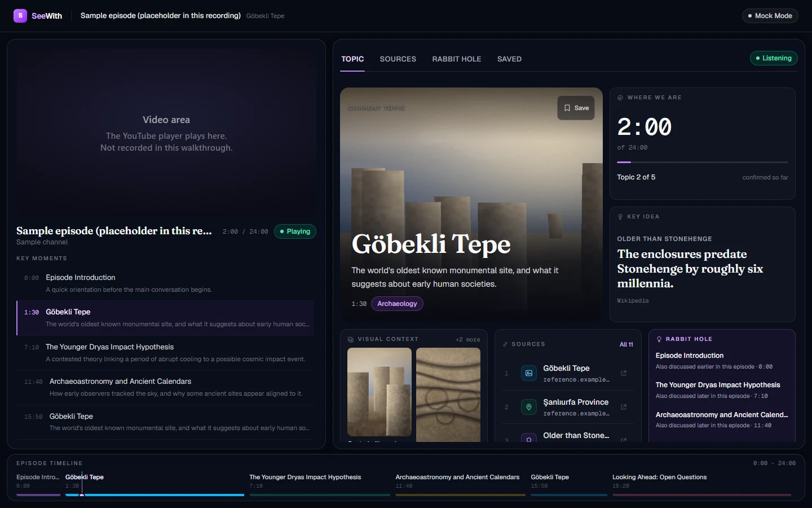Click the SeeWith purple logo icon
812x508 pixels.
click(20, 16)
